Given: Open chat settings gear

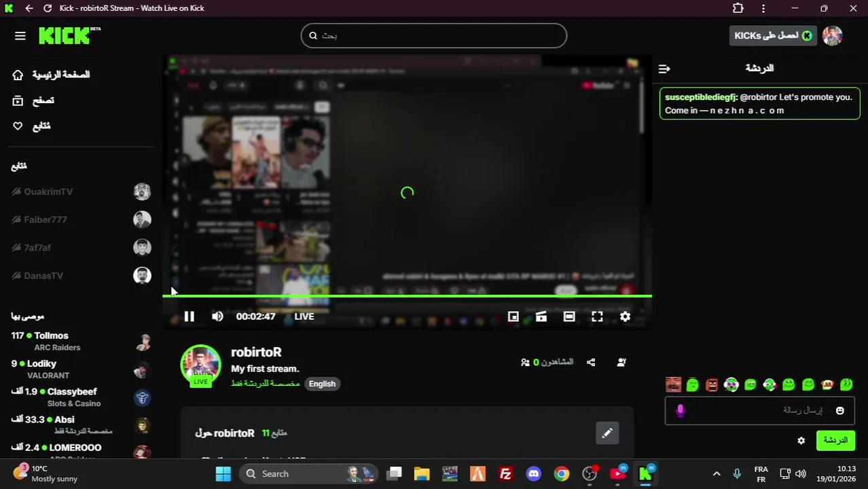Looking at the screenshot, I should tap(801, 441).
